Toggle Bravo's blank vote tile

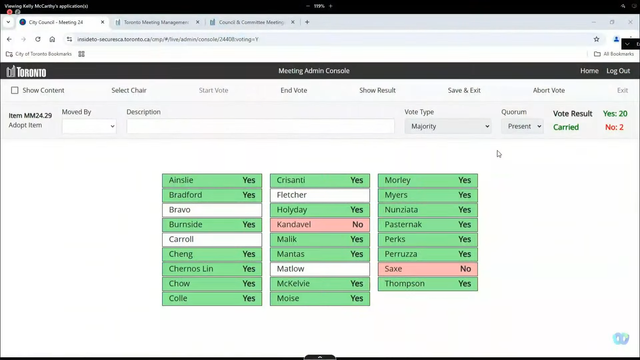[212, 210]
